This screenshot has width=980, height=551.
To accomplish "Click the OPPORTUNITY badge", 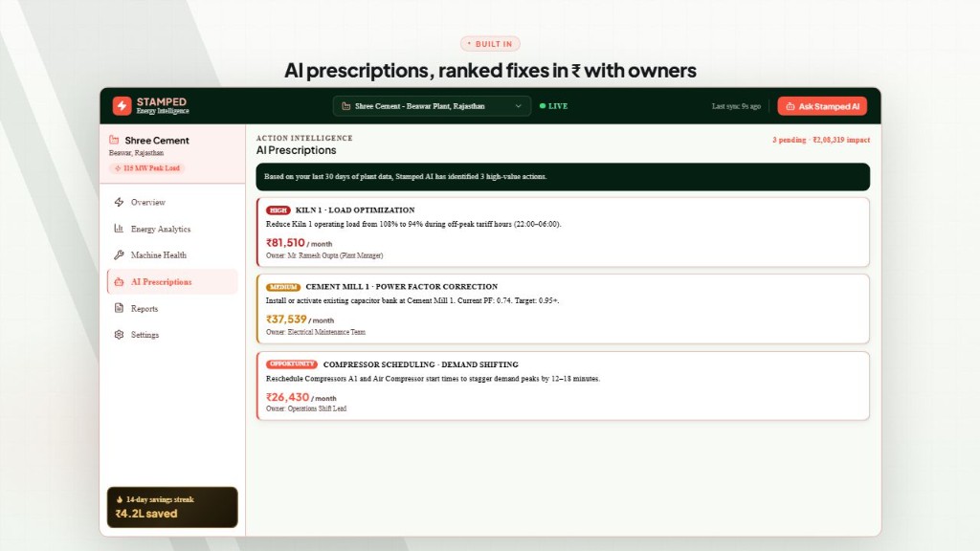I will click(292, 364).
